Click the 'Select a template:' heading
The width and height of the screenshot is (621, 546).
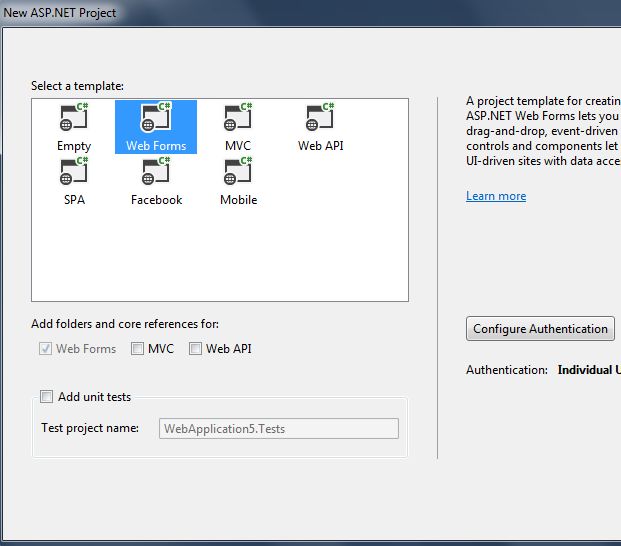(x=77, y=86)
